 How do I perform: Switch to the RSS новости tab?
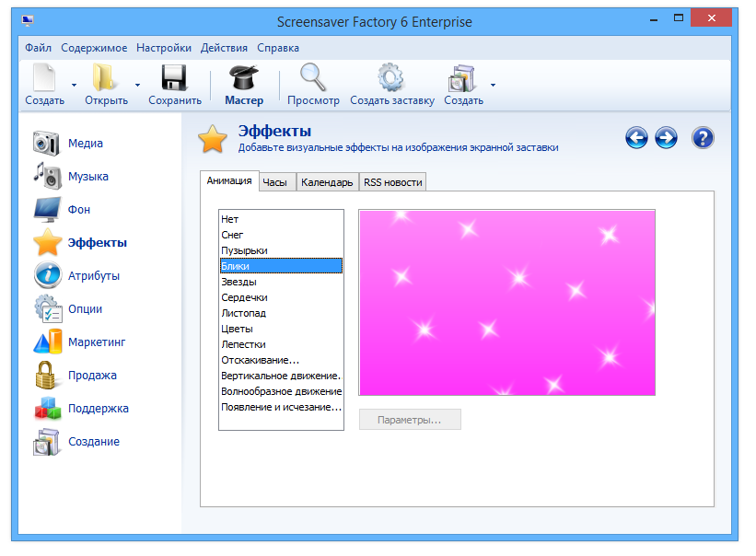coord(392,182)
